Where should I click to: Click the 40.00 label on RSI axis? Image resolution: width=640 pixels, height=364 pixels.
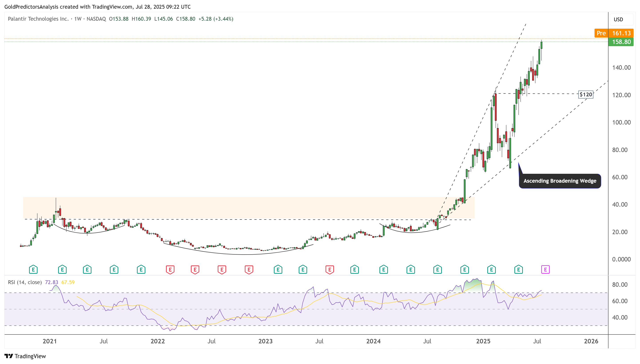click(620, 317)
